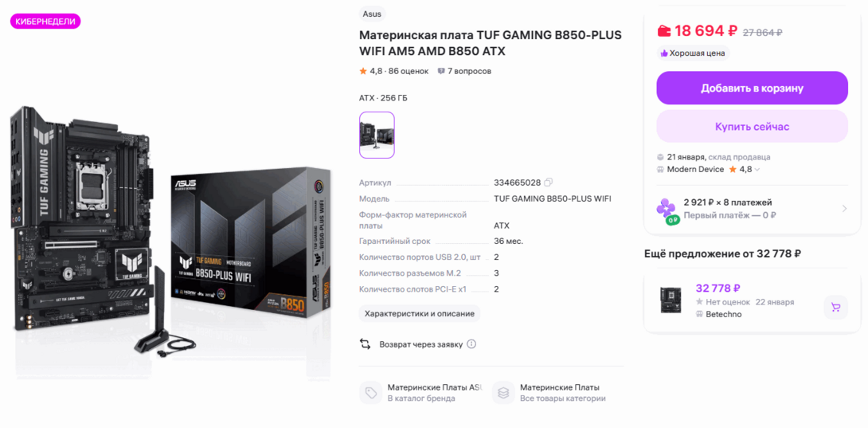Click the 7 вопросов question icon
The image size is (868, 428).
tap(441, 71)
